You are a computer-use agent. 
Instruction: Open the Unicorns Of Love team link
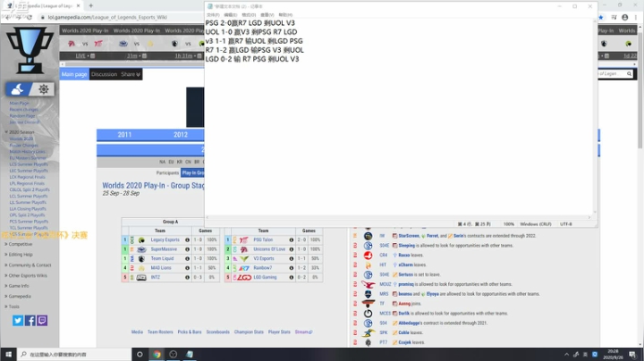tap(269, 249)
